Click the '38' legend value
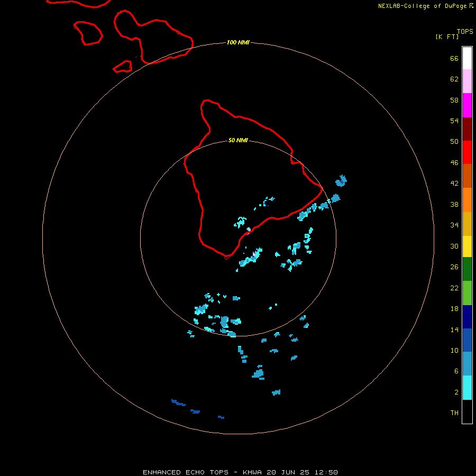 point(454,204)
